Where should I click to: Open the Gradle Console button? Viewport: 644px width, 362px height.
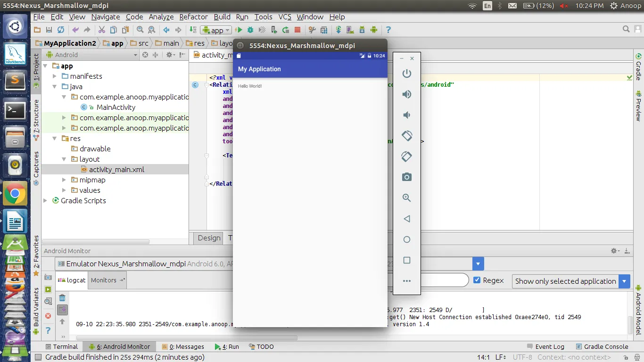(x=602, y=346)
